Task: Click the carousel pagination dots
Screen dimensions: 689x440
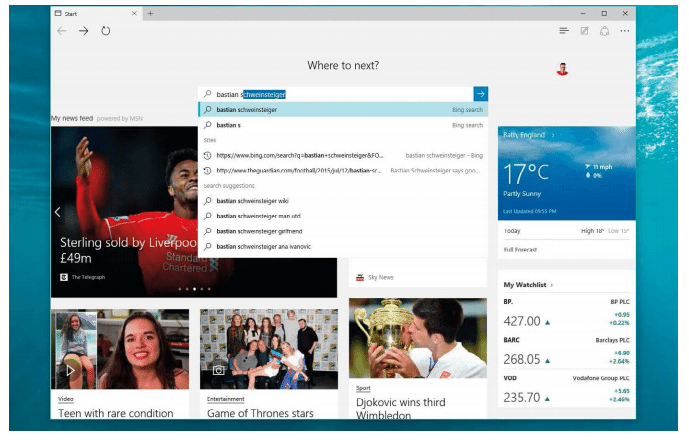Action: tap(194, 289)
